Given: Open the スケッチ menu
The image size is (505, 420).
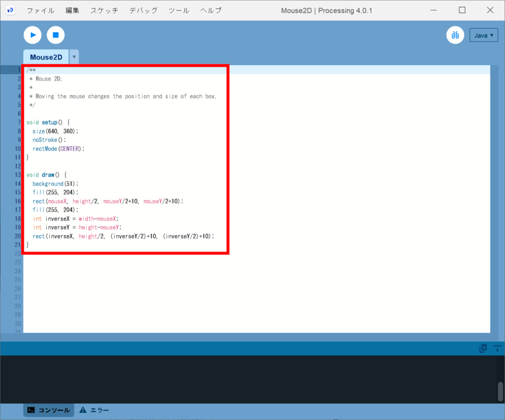Looking at the screenshot, I should click(105, 11).
